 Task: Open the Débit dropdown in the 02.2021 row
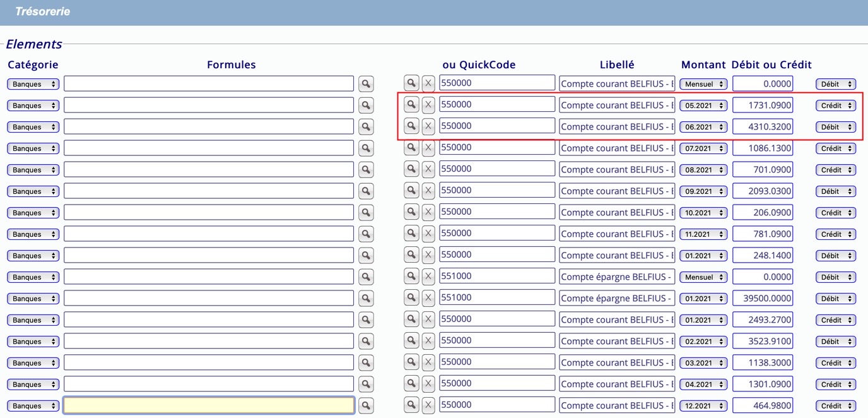tap(836, 342)
